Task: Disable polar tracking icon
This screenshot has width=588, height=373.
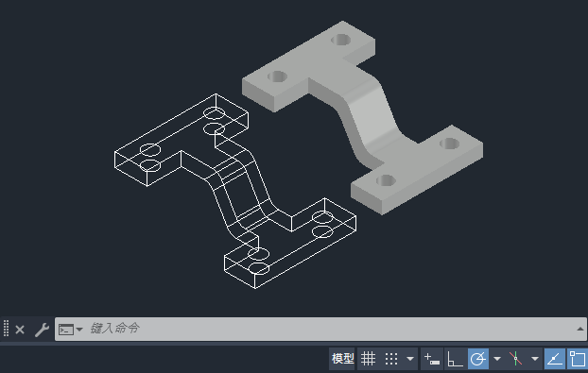Action: pyautogui.click(x=478, y=359)
